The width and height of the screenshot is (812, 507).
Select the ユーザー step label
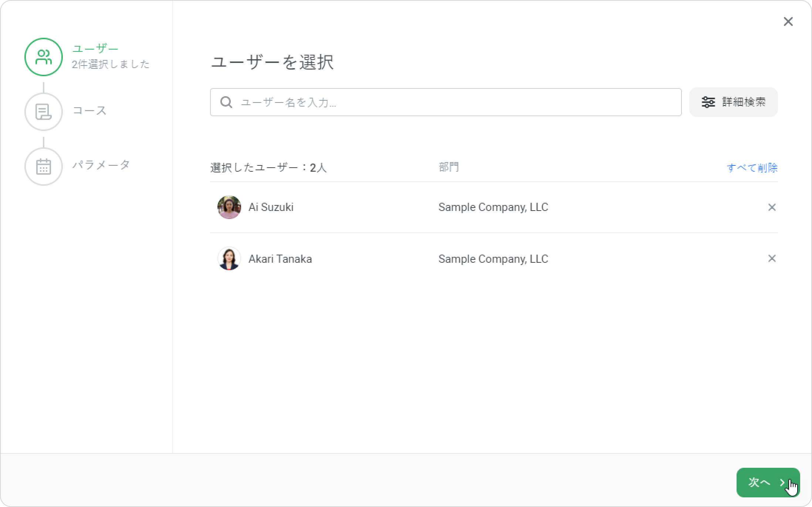tap(95, 48)
